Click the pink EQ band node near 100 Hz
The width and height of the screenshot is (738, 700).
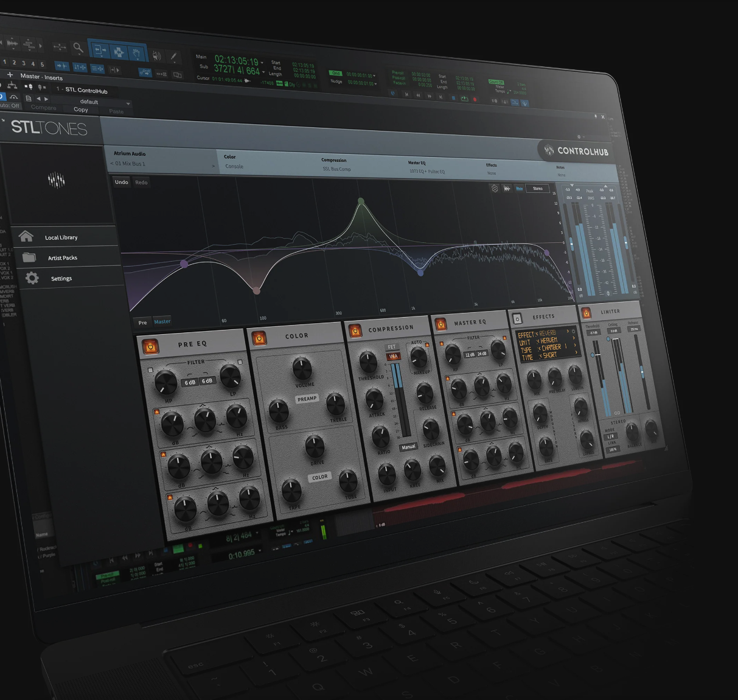click(x=257, y=291)
